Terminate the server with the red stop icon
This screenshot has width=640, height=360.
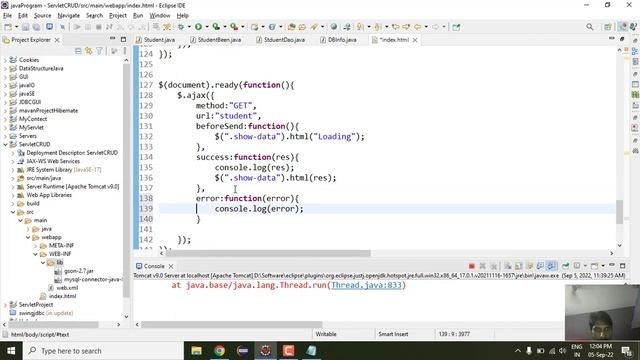point(471,266)
